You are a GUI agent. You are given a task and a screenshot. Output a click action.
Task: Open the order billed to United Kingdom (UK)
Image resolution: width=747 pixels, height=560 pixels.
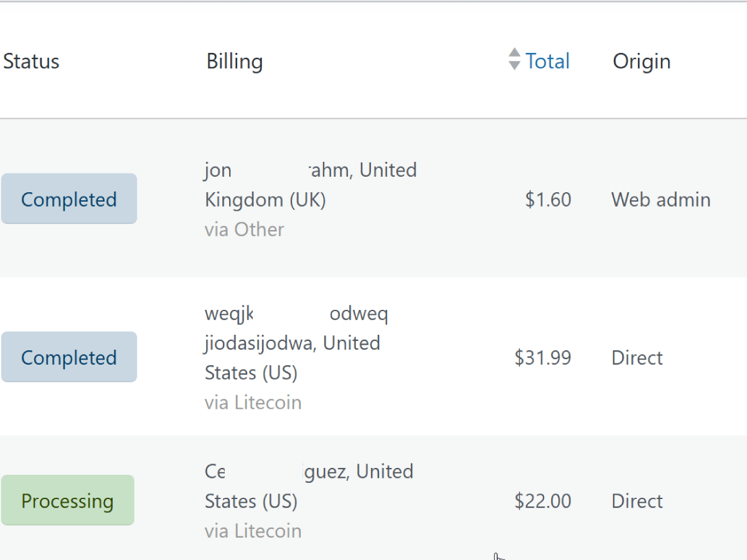[x=374, y=198]
